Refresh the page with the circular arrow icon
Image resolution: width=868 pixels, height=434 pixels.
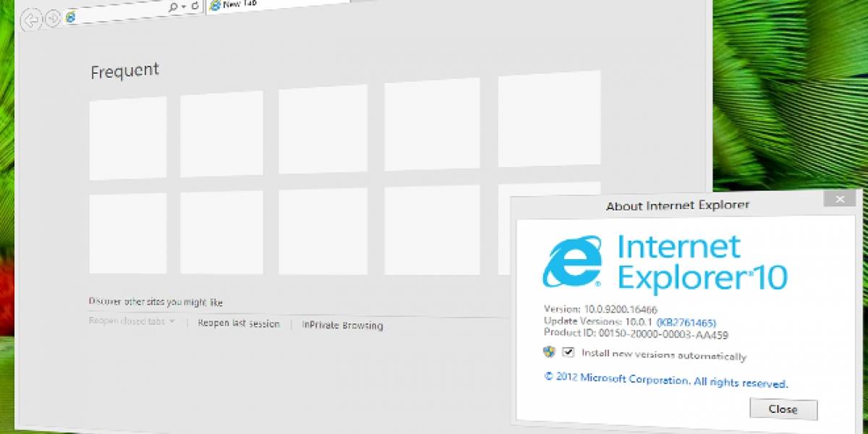coord(195,6)
